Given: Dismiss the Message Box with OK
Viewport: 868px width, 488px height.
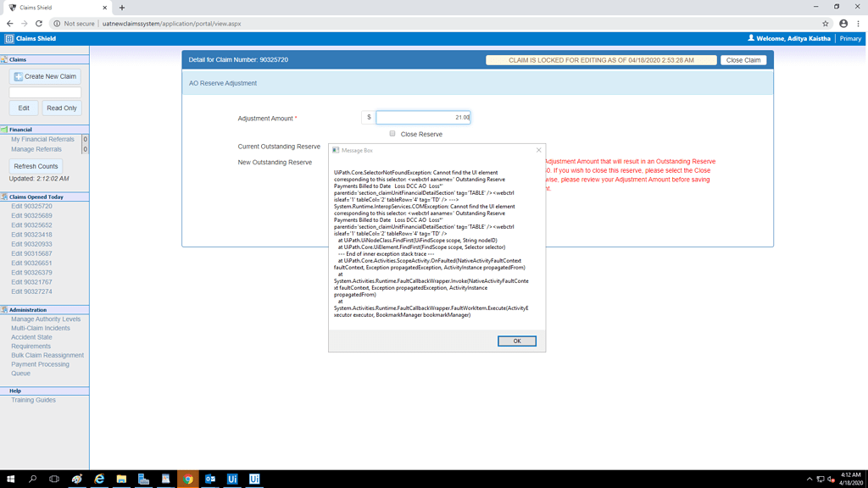Looking at the screenshot, I should pos(516,341).
